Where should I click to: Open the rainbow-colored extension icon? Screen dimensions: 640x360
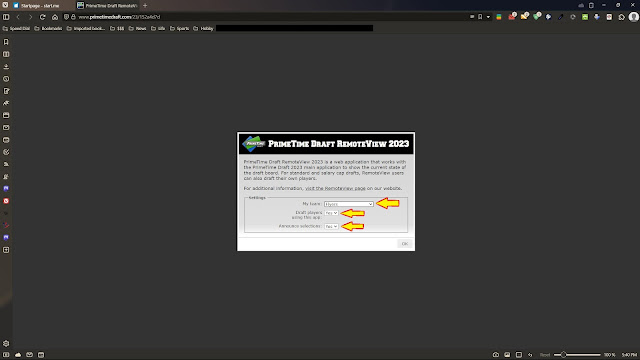click(x=499, y=17)
